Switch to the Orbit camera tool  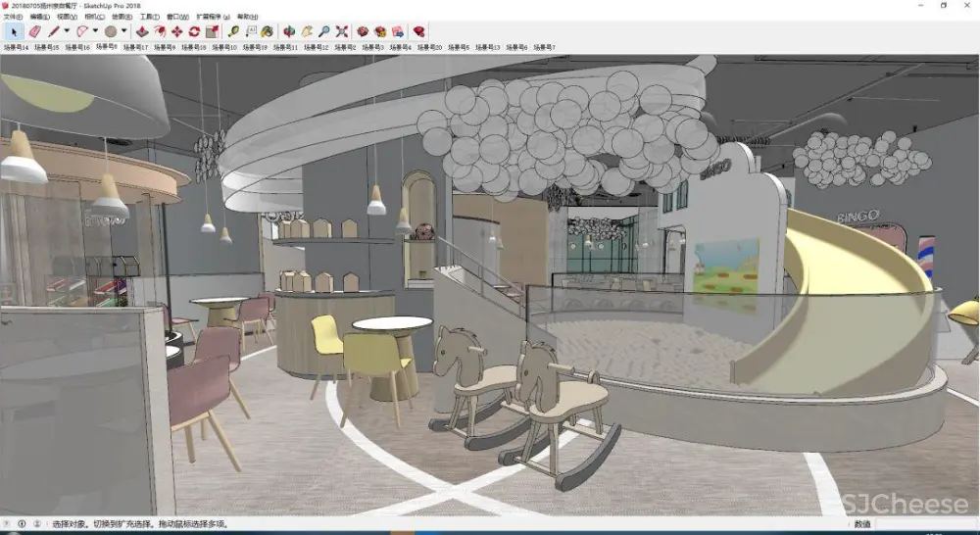(290, 31)
